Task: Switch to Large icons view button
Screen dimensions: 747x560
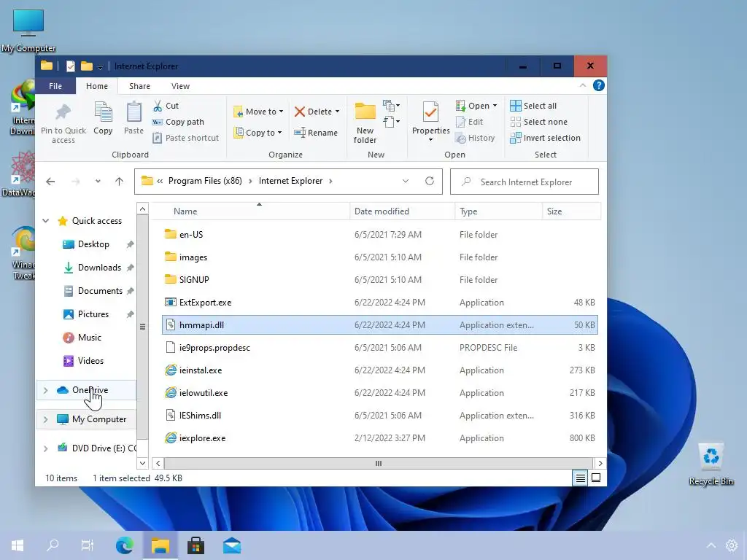Action: [x=596, y=478]
